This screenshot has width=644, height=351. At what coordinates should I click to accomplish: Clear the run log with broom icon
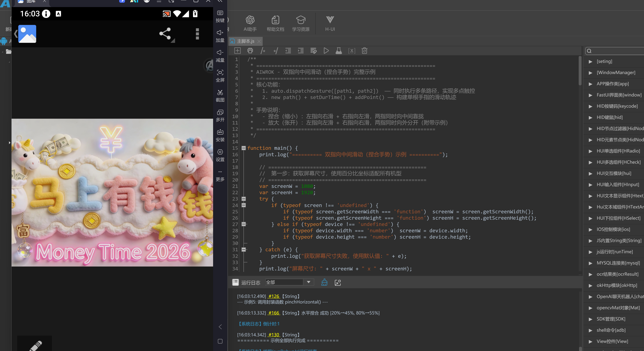click(x=324, y=282)
